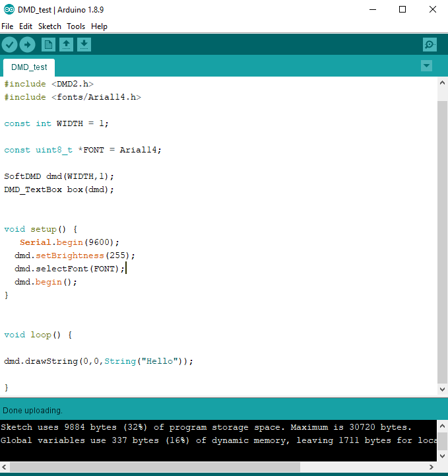Image resolution: width=448 pixels, height=476 pixels.
Task: Open the Edit menu
Action: [26, 26]
